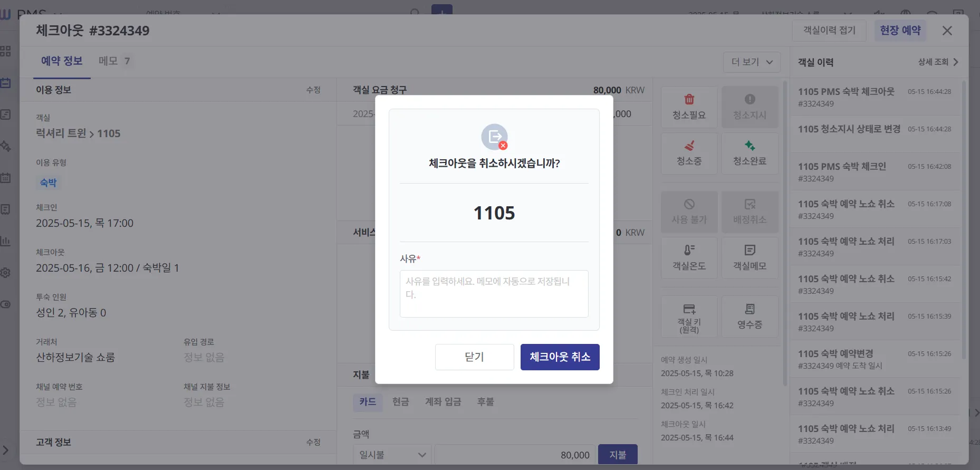Click the 금액 amount field showing 80,000
The height and width of the screenshot is (470, 980).
pos(515,455)
